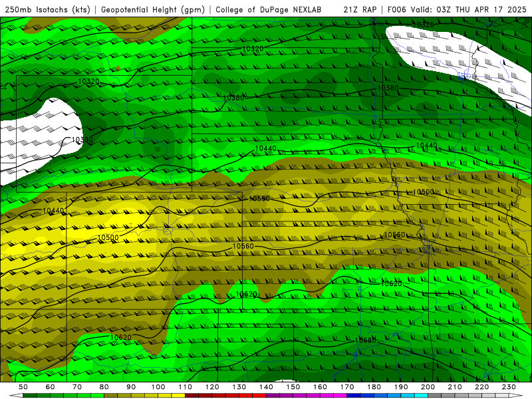Pick the 100 knot legend label
532x399 pixels.
click(158, 387)
